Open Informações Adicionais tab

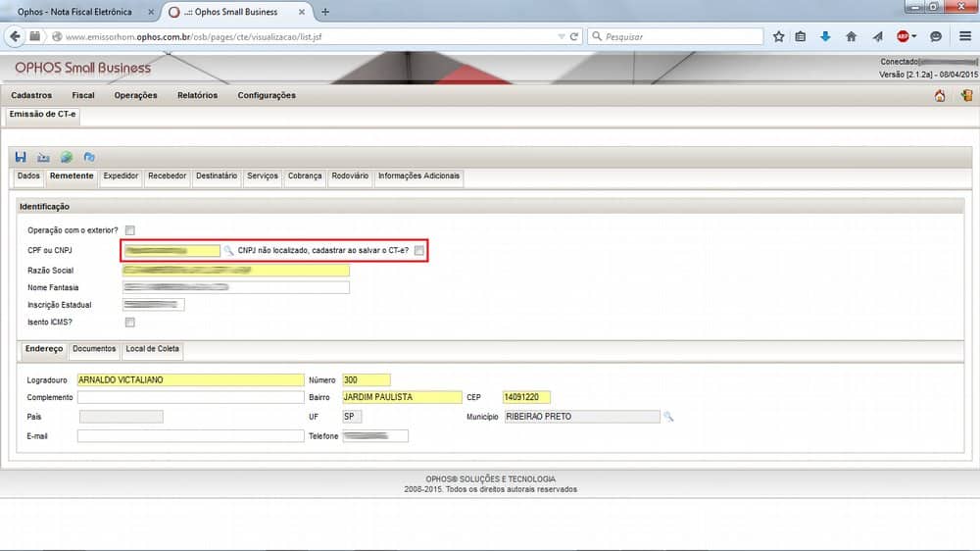tap(418, 176)
